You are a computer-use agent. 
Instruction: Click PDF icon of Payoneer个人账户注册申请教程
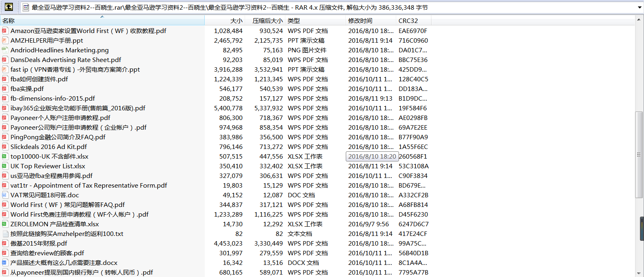click(5, 118)
